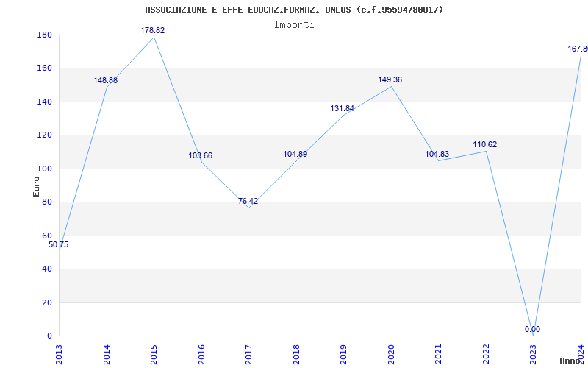
Task: Select data label 104.83
Action: point(437,154)
